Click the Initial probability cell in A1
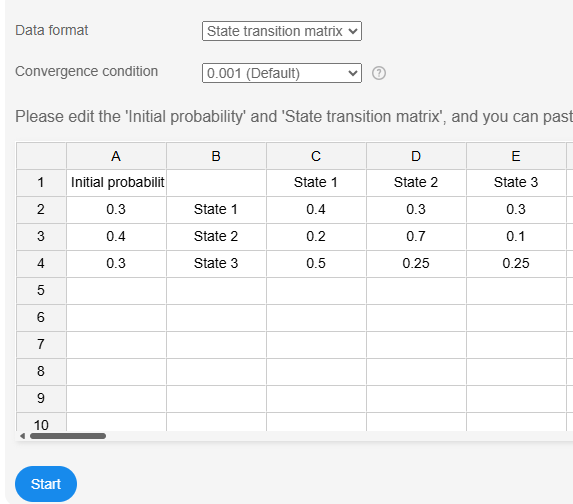The width and height of the screenshot is (573, 504). click(x=116, y=182)
